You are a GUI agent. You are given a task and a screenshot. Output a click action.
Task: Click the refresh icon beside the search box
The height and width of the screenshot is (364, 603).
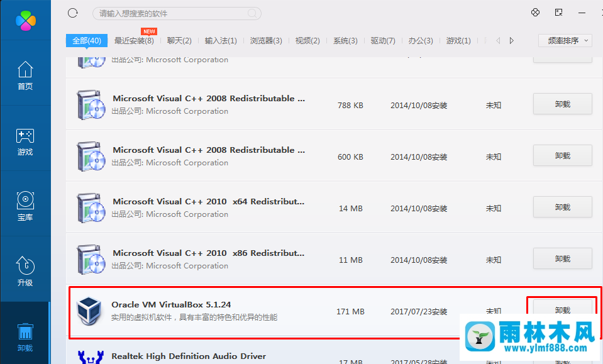click(x=73, y=13)
